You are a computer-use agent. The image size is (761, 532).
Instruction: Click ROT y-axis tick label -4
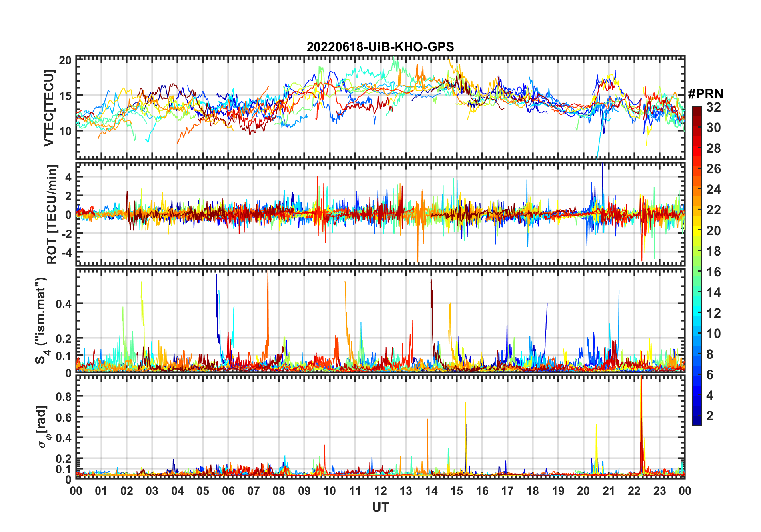click(67, 252)
